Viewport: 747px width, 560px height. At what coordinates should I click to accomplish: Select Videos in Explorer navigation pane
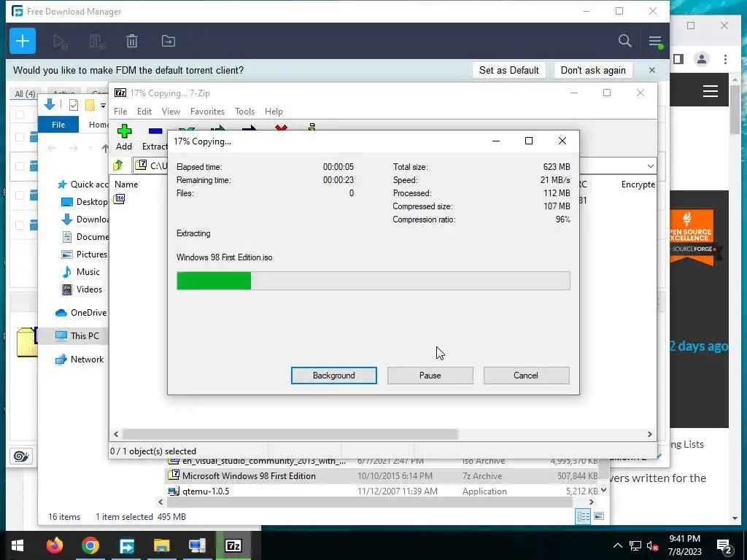tap(82, 289)
